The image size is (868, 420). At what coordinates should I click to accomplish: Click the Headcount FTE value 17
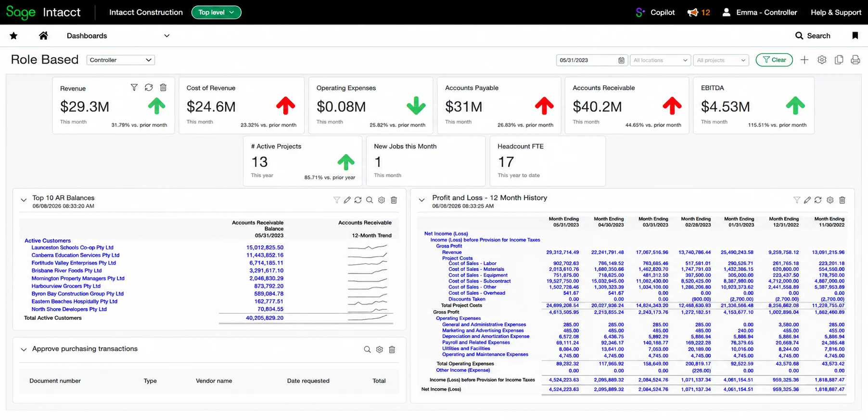point(506,162)
